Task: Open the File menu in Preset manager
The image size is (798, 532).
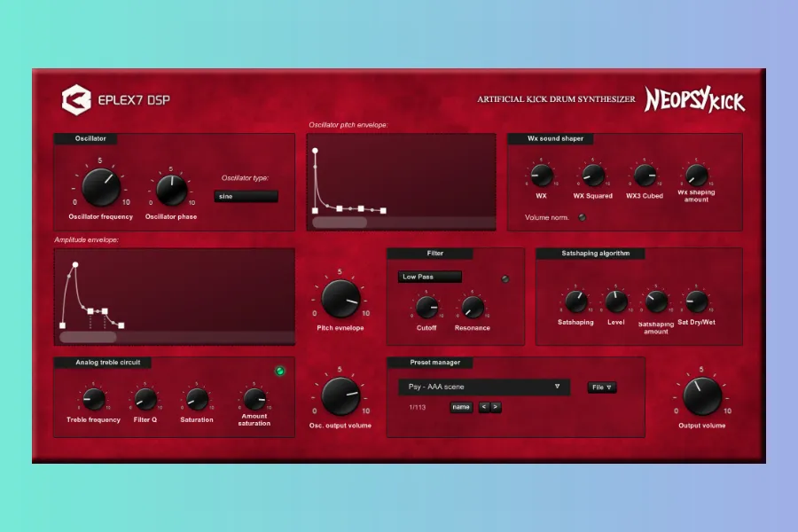Action: click(602, 387)
